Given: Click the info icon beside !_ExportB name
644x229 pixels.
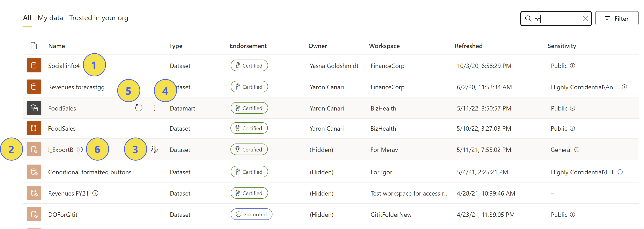Looking at the screenshot, I should point(80,149).
